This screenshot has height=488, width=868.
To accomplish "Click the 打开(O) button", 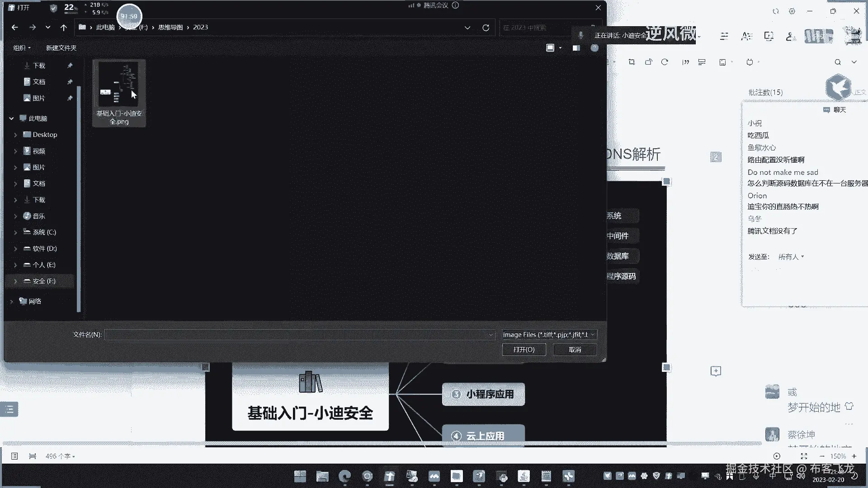I will [524, 349].
